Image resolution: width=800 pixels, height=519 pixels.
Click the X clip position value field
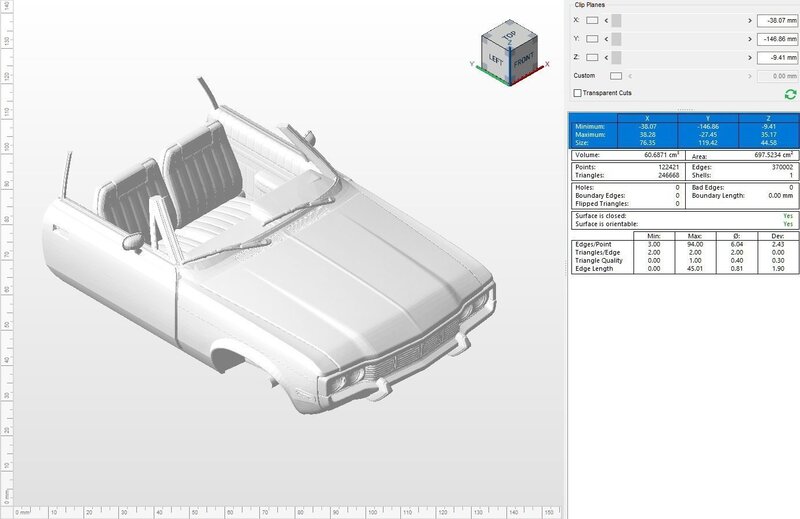tap(776, 20)
